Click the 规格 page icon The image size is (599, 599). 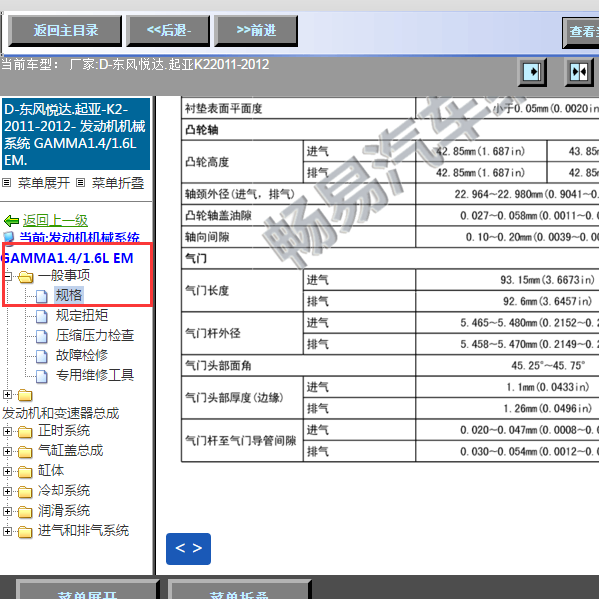click(x=42, y=296)
